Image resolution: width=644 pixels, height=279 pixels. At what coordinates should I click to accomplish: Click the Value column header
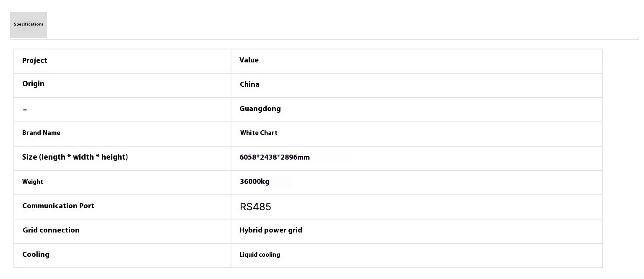point(249,60)
